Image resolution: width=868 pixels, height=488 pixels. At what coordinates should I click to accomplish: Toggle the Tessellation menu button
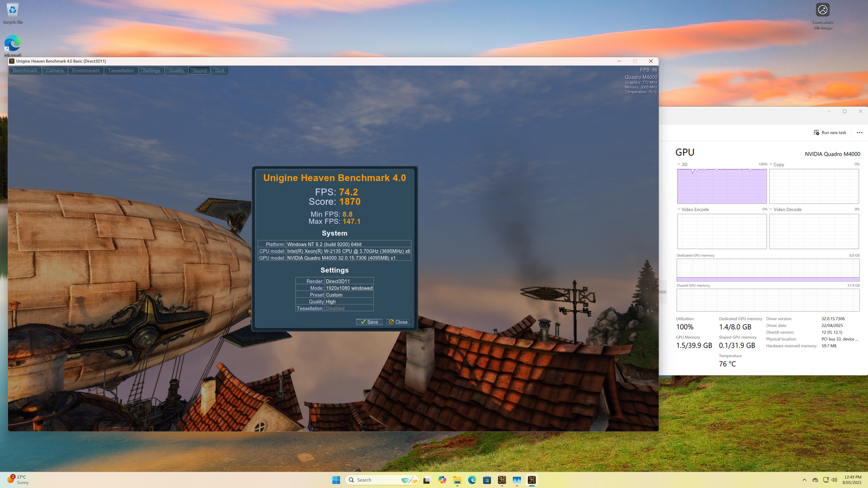click(x=121, y=70)
